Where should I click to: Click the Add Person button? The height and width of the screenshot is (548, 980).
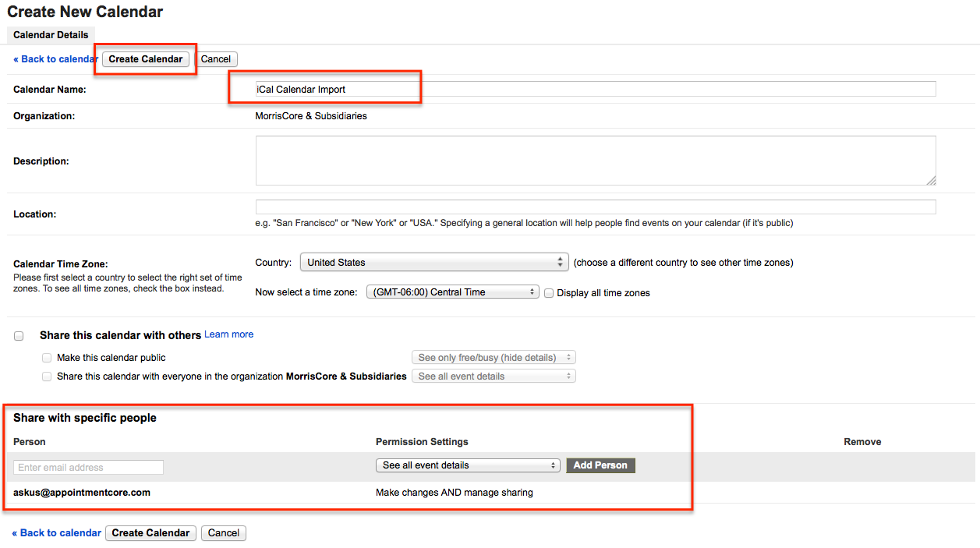pyautogui.click(x=600, y=465)
